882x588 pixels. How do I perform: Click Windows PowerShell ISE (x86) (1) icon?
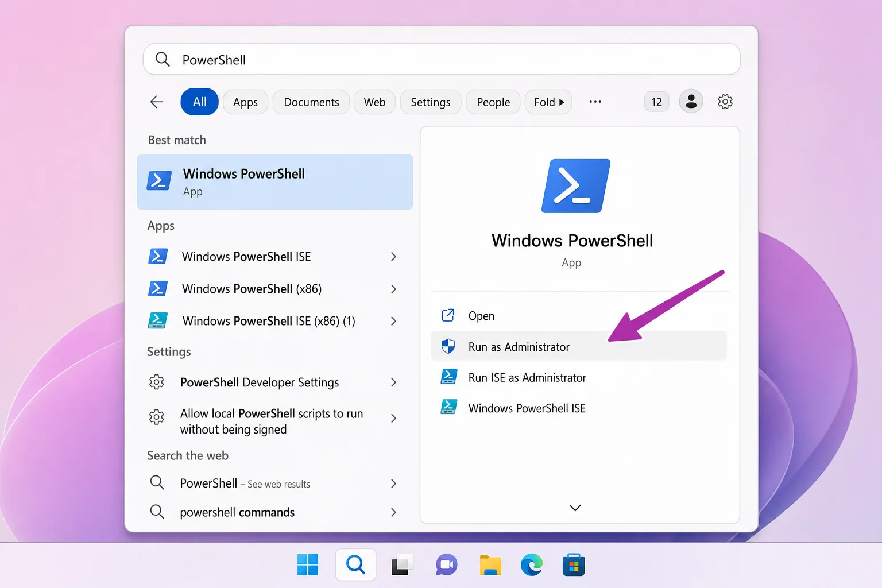[x=158, y=320]
